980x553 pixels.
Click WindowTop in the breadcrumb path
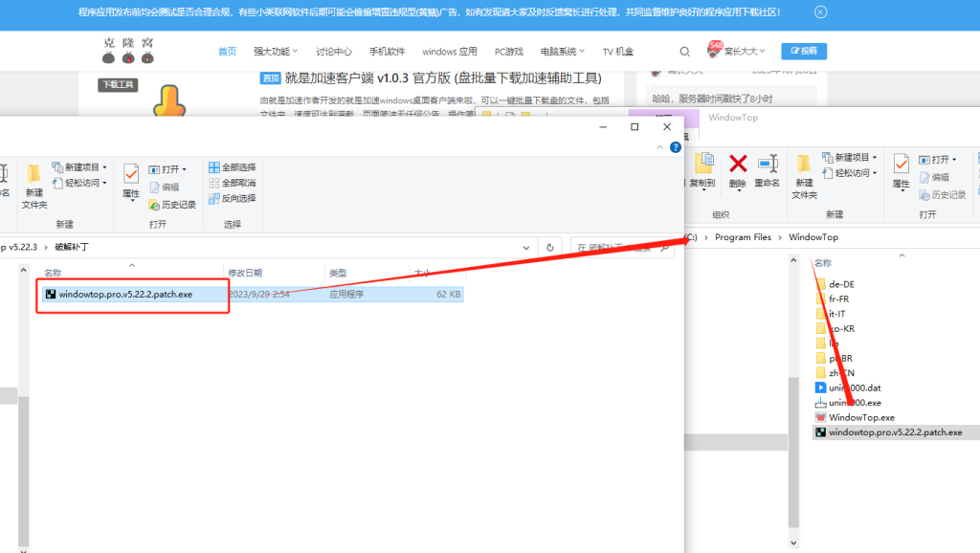[x=813, y=237]
